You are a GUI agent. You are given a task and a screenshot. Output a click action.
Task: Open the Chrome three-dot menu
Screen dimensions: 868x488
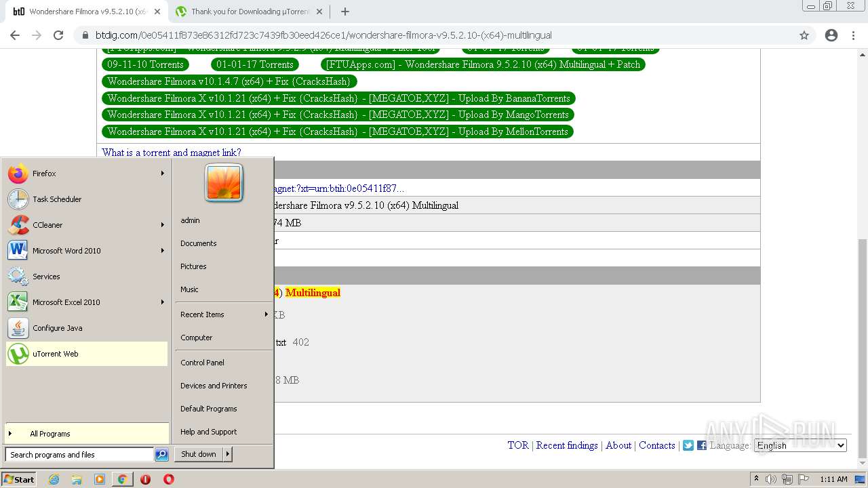[x=853, y=35]
